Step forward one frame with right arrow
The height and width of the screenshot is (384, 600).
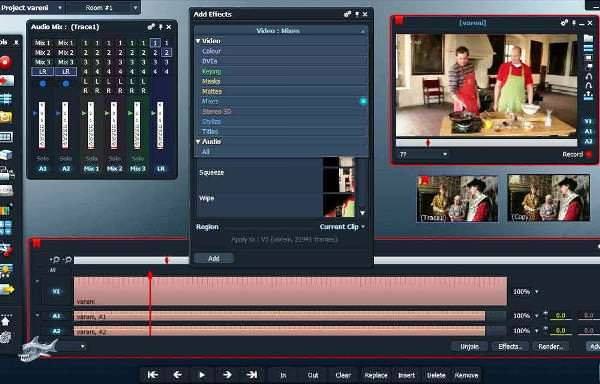click(227, 375)
